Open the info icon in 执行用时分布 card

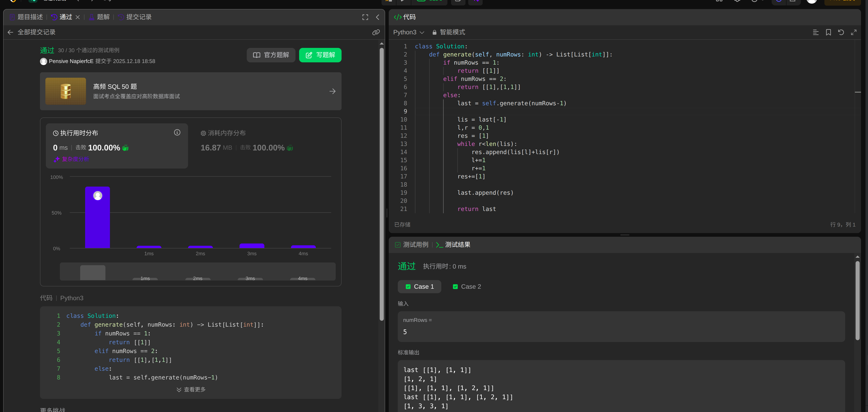click(177, 133)
